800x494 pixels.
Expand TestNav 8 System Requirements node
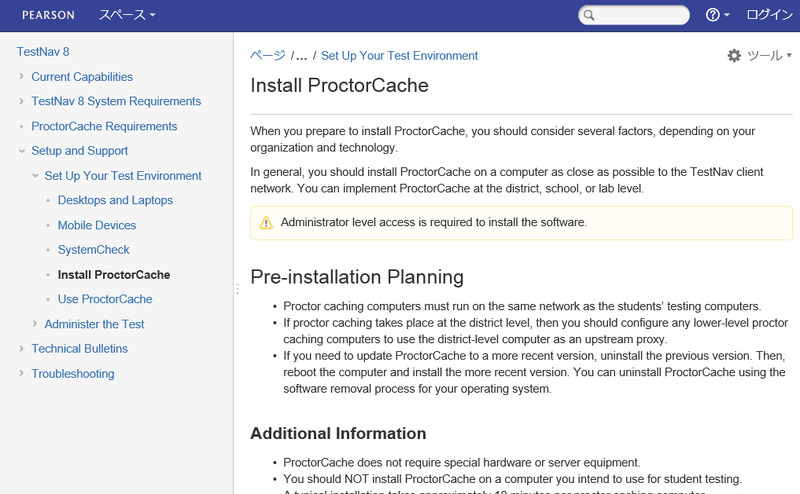22,102
